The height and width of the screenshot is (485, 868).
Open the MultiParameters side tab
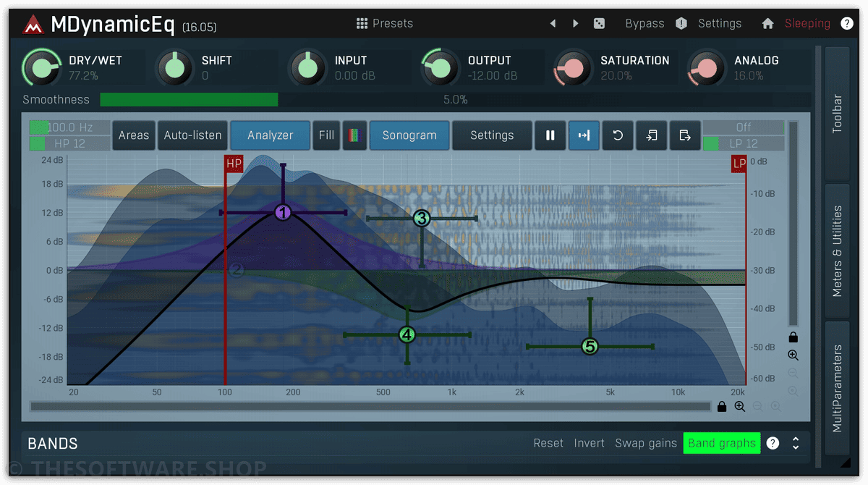click(x=838, y=388)
